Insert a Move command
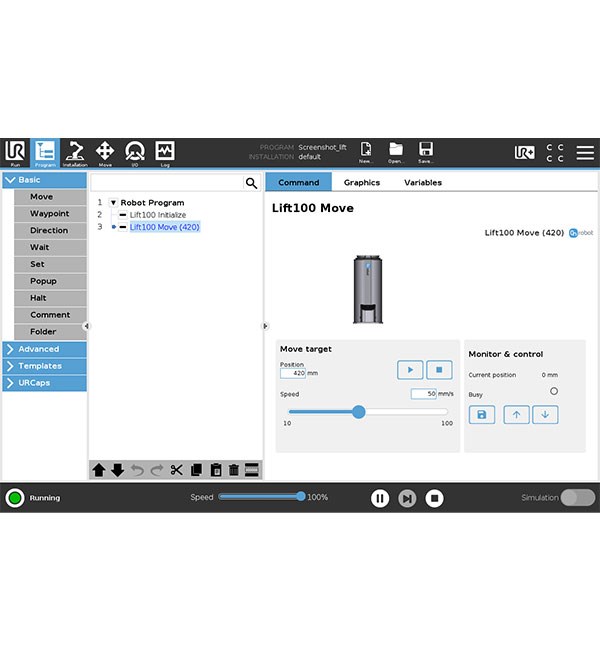 pyautogui.click(x=50, y=197)
